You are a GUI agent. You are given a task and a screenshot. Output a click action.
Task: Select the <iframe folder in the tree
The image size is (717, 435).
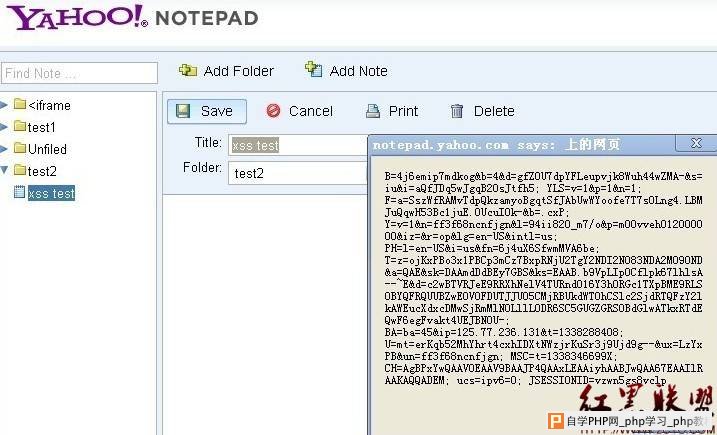point(49,105)
